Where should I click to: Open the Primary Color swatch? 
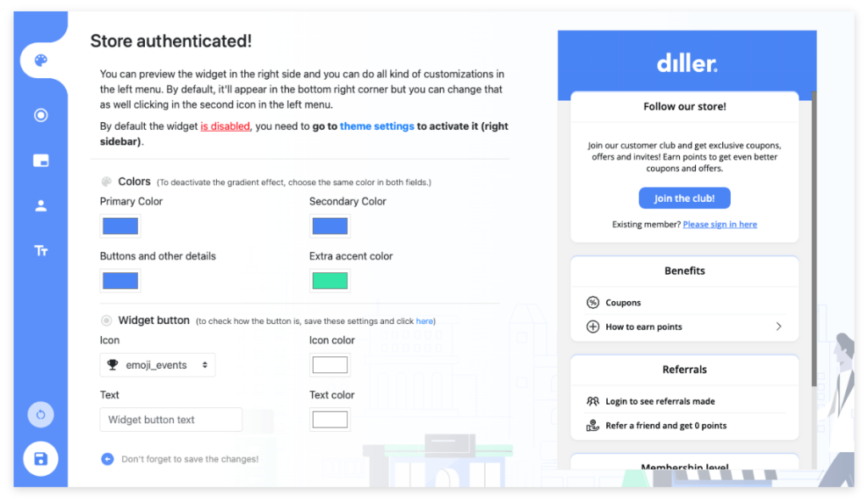120,226
